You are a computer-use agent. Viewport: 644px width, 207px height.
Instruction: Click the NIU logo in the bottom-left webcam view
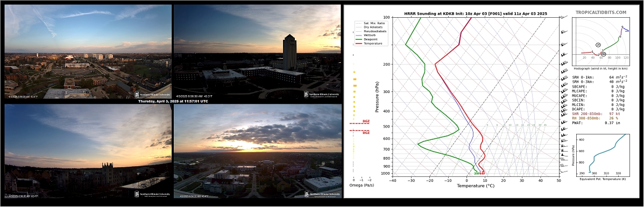(x=152, y=194)
